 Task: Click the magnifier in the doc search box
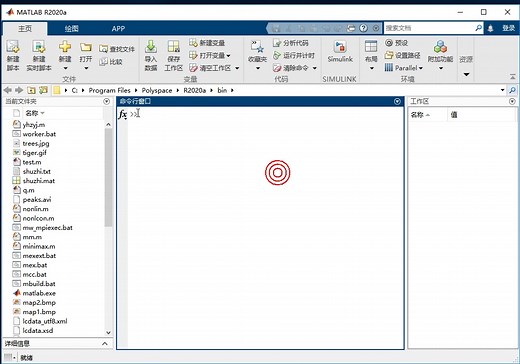coord(478,28)
